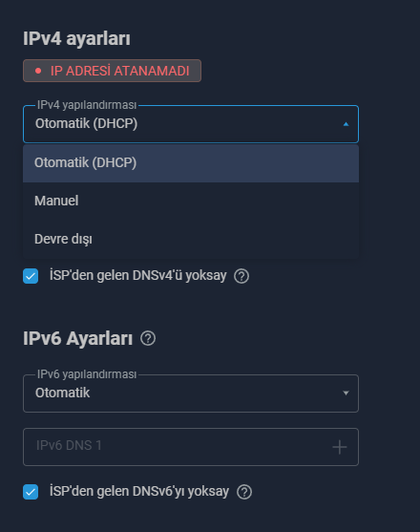Open help icon beside IPv6 Ayarları heading

[148, 339]
